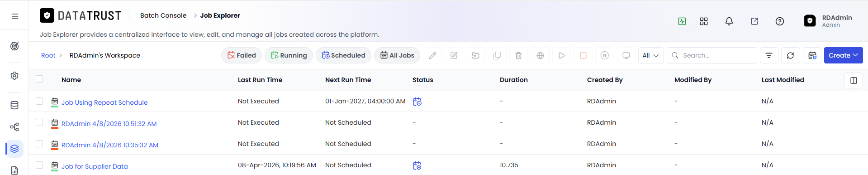Check the RDAdmin 4/8/2026 10:51:32 AM row checkbox
The height and width of the screenshot is (175, 868).
[39, 122]
